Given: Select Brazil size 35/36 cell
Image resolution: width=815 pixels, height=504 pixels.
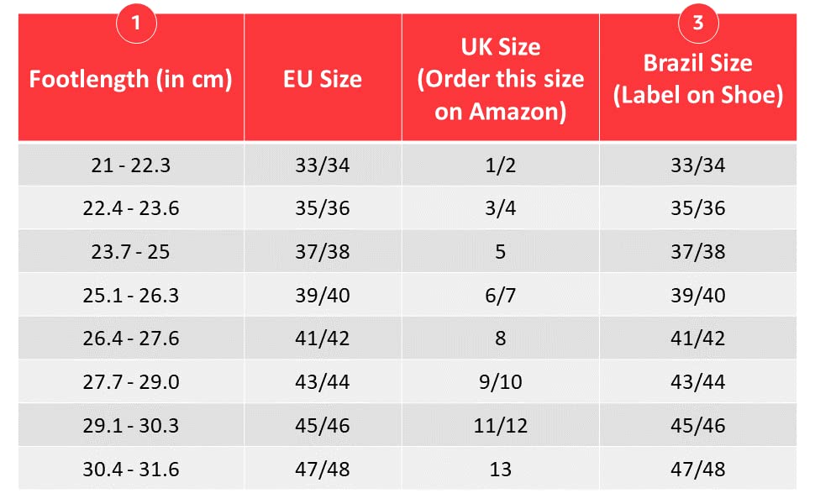Looking at the screenshot, I should point(697,208).
